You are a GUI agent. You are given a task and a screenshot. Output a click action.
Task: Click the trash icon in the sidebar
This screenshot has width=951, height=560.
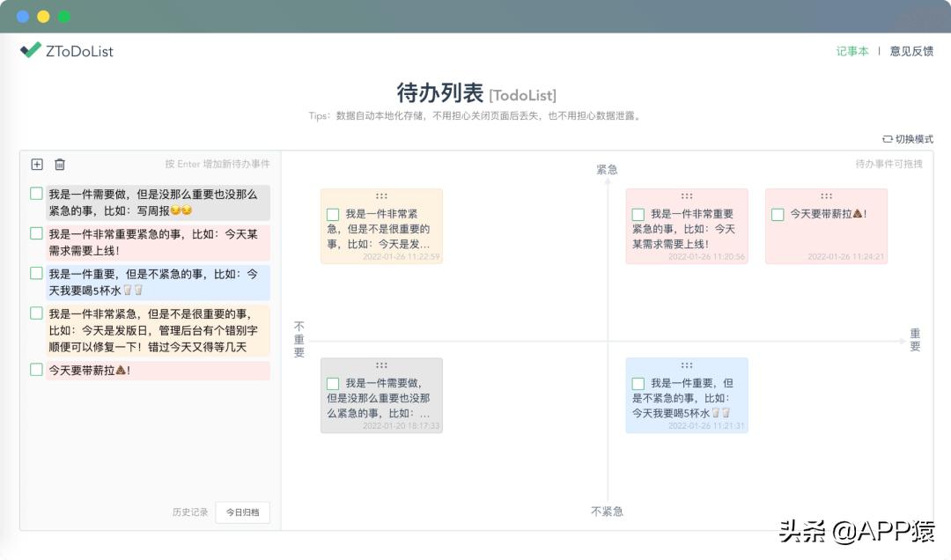pyautogui.click(x=59, y=165)
